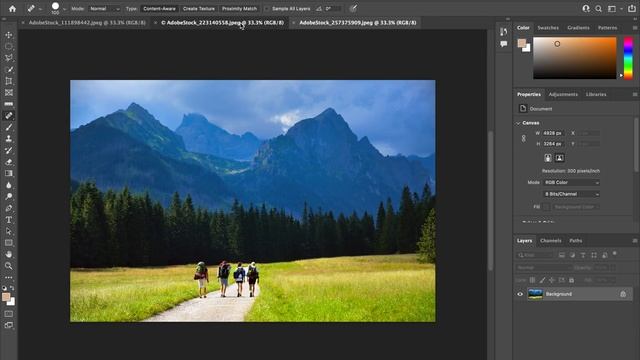The width and height of the screenshot is (640, 360).
Task: Choose Create Texture type button
Action: (x=199, y=9)
